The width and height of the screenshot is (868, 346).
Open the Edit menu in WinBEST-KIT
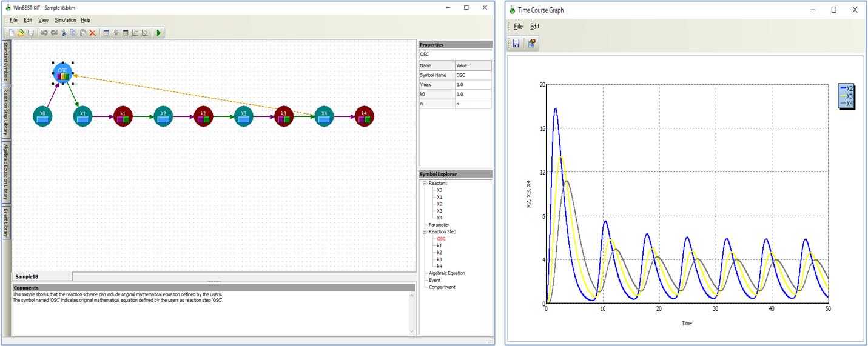28,20
